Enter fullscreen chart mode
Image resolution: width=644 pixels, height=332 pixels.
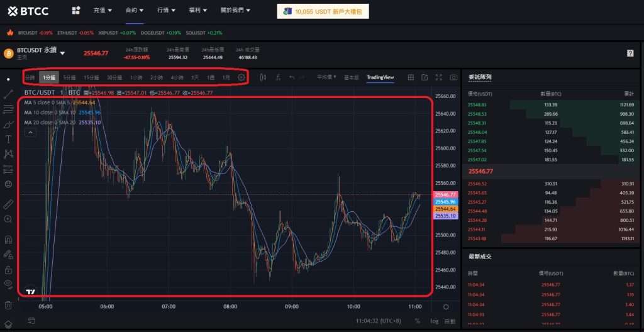click(439, 77)
